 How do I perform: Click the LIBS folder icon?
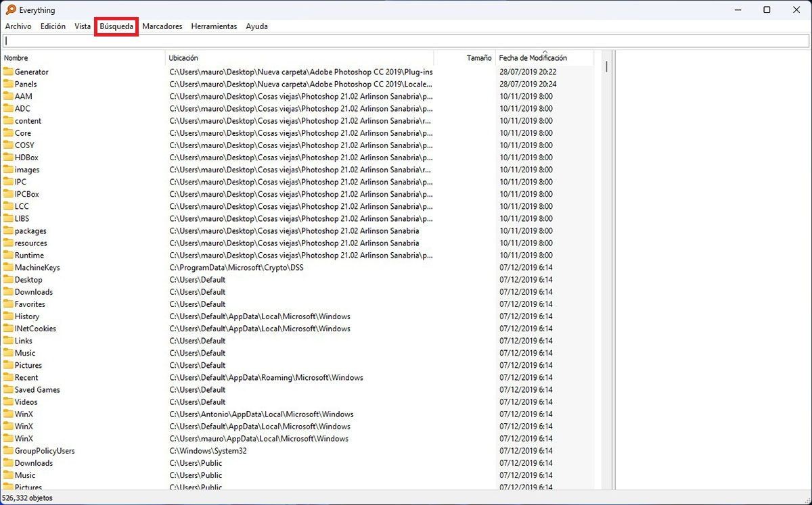pos(8,218)
